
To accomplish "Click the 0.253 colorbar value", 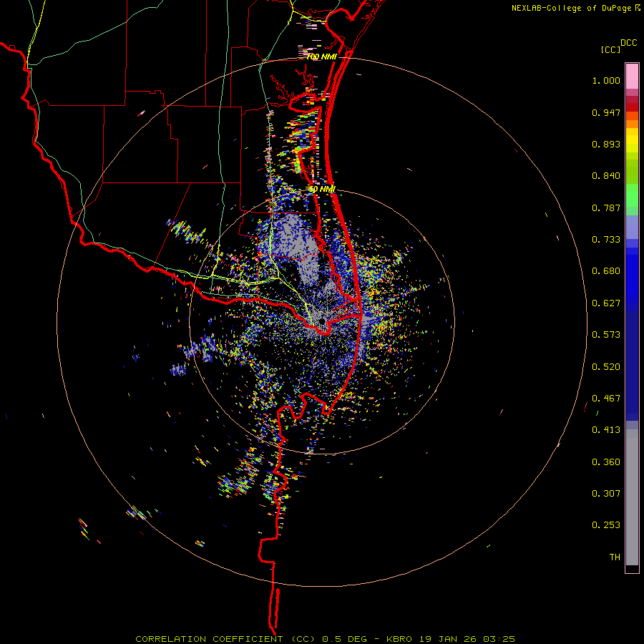I will point(606,525).
